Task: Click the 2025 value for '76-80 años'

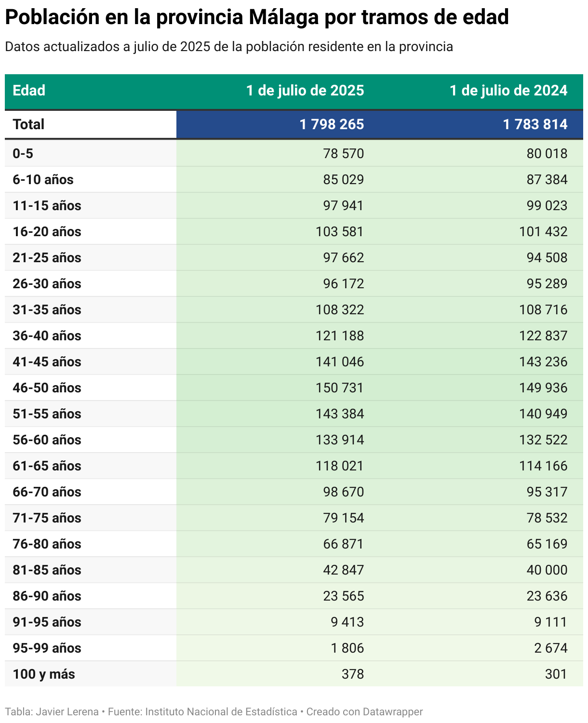Action: point(344,544)
